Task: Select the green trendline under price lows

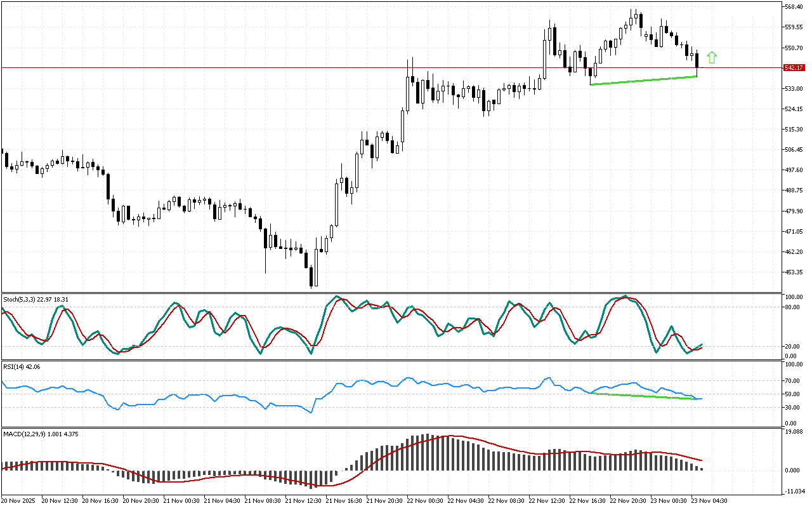Action: [x=643, y=81]
